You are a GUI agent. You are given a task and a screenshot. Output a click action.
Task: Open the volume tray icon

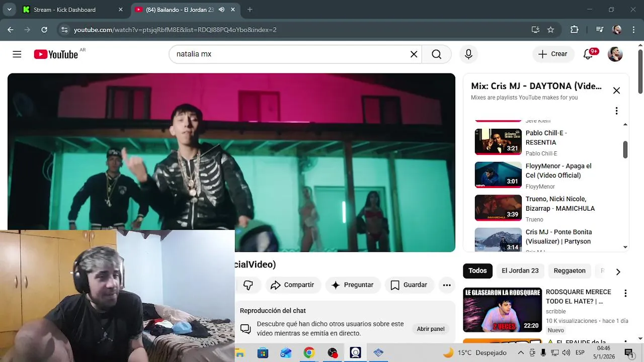point(566,353)
